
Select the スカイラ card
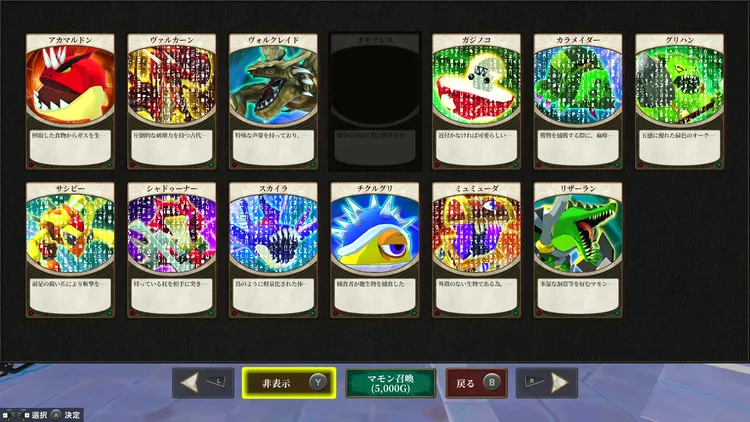click(x=273, y=250)
